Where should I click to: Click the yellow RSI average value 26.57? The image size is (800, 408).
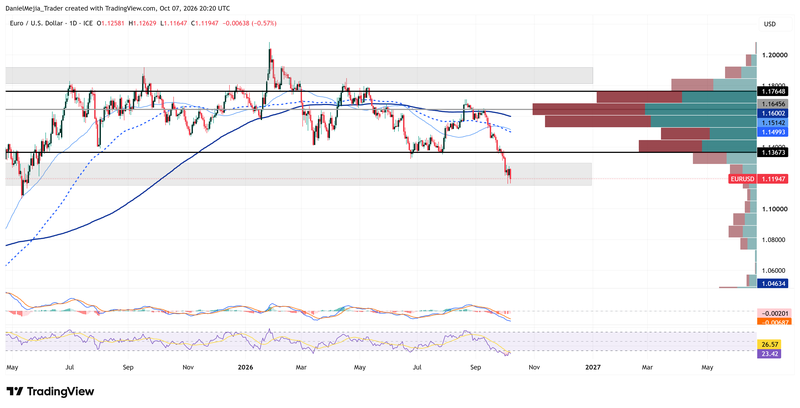coord(768,345)
